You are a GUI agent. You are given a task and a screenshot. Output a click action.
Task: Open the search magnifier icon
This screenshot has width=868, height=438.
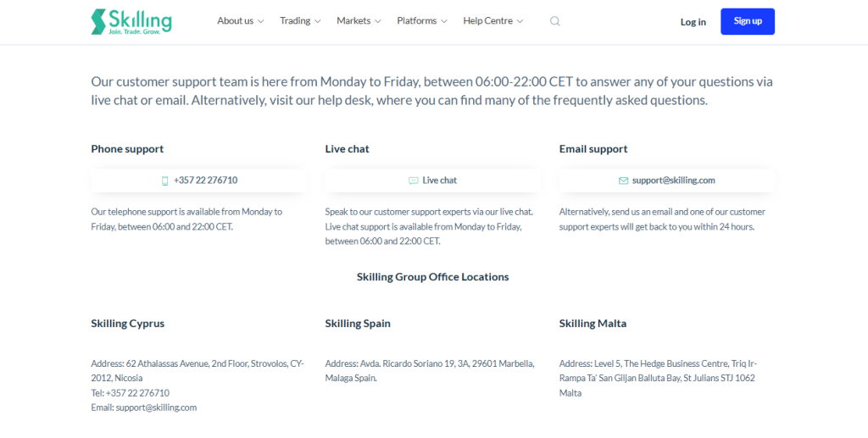click(555, 21)
